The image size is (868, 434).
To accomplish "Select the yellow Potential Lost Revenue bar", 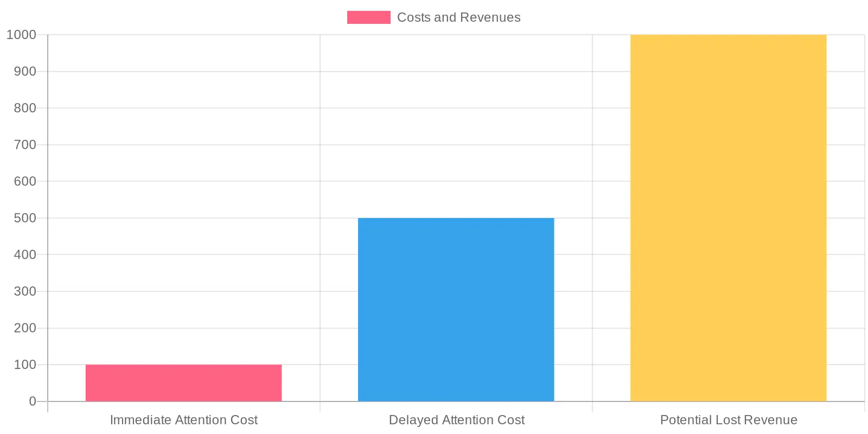I will coord(729,218).
